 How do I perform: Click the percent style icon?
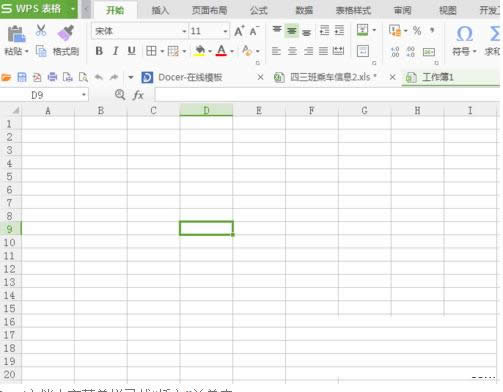point(417,31)
